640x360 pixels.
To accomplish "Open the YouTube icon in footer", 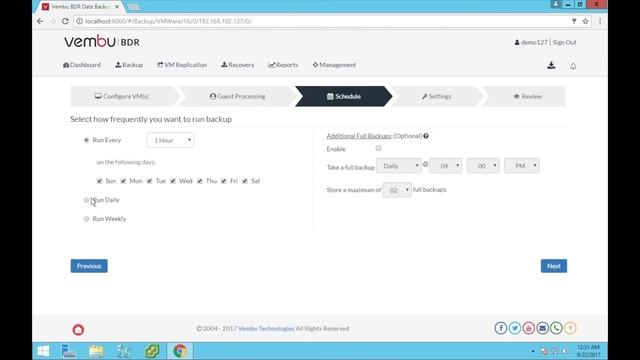I will [529, 328].
